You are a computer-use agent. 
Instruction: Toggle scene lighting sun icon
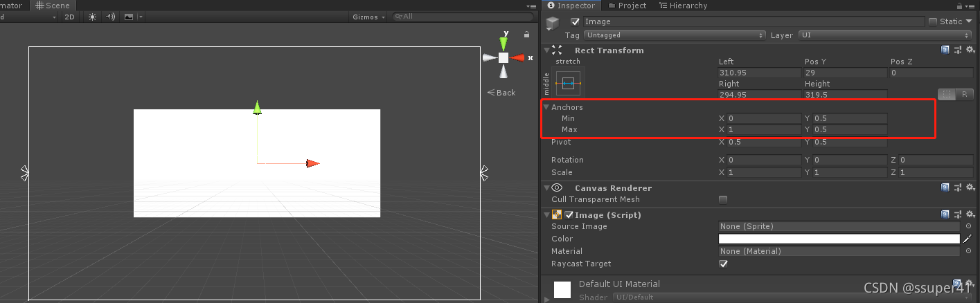coord(92,17)
